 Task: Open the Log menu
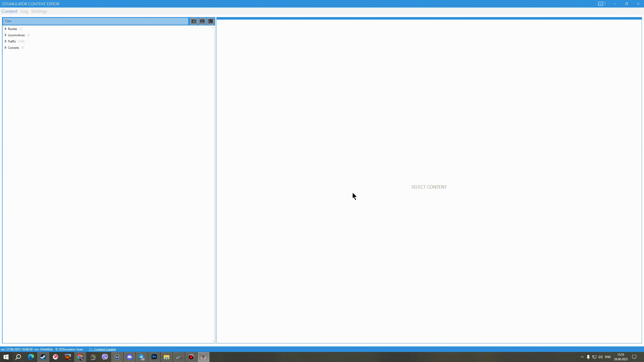point(24,11)
